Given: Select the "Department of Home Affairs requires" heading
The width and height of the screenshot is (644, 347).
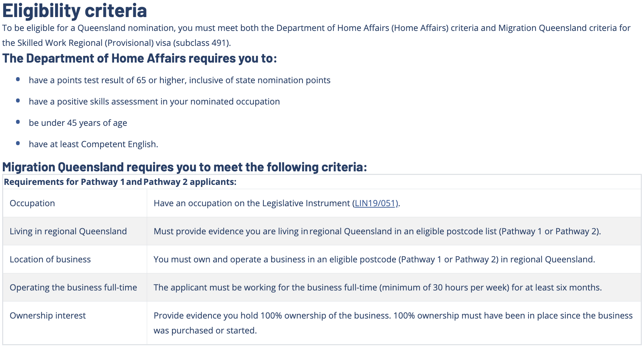Looking at the screenshot, I should (x=139, y=58).
